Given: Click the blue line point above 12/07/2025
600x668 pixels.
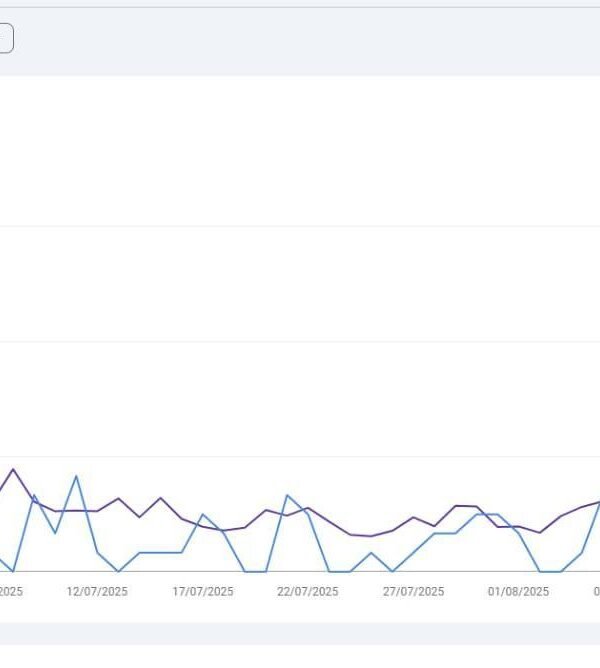Looking at the screenshot, I should 97,552.
